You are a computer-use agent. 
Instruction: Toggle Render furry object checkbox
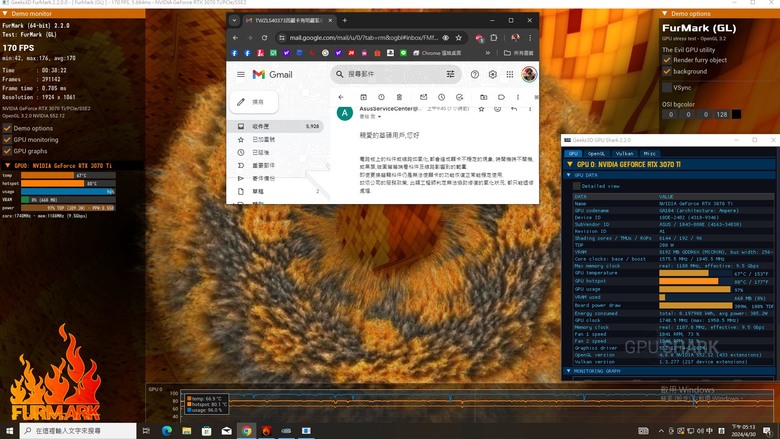(x=667, y=60)
